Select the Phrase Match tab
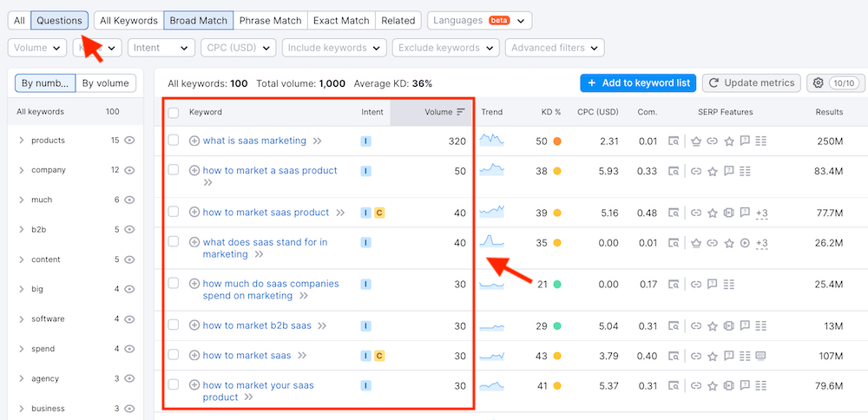The image size is (868, 420). (271, 20)
